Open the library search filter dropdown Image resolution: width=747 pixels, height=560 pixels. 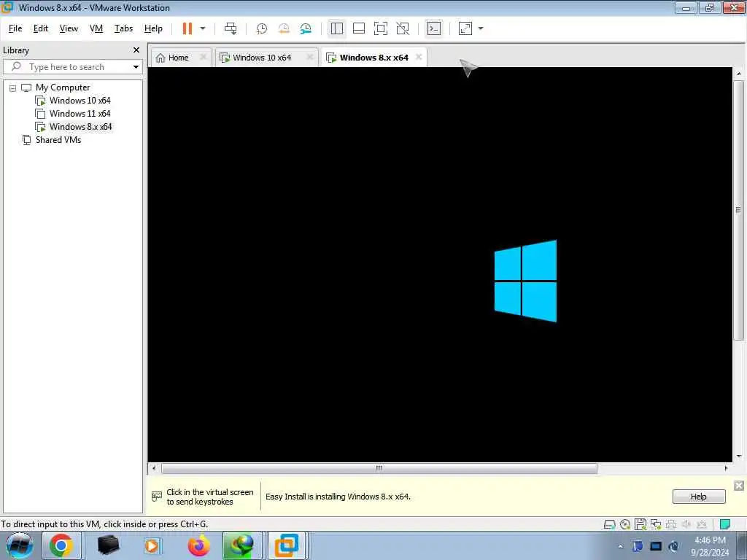click(x=136, y=66)
